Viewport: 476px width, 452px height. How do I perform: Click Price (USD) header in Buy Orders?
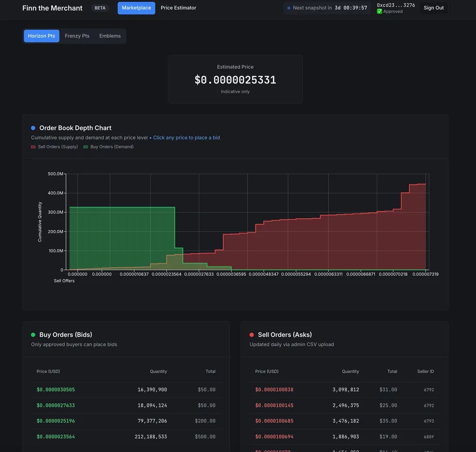click(48, 372)
